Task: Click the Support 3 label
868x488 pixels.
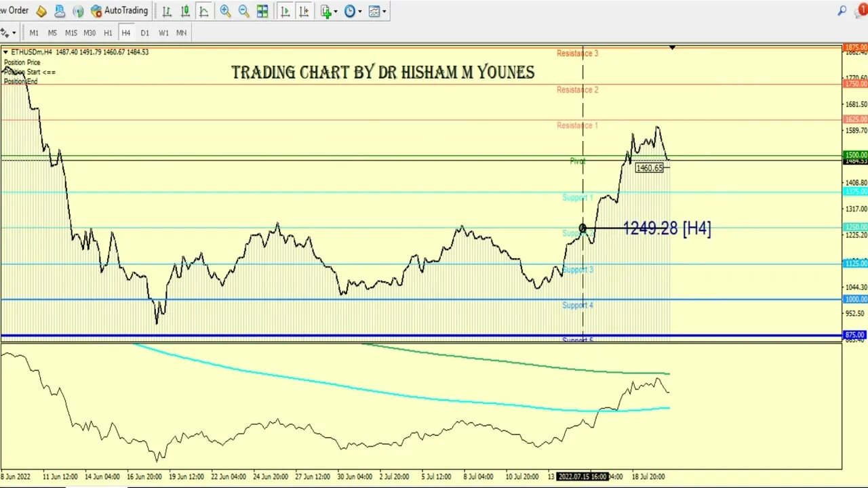Action: tap(577, 269)
